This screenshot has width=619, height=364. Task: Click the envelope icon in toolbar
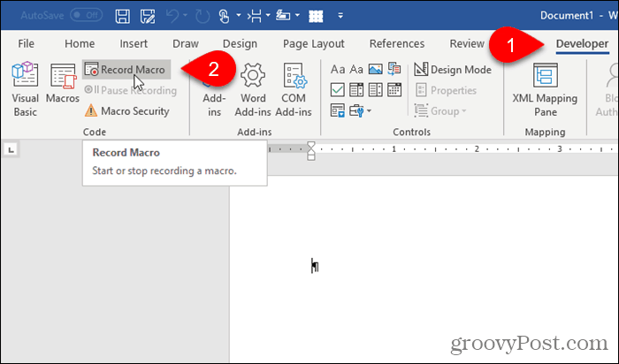283,16
